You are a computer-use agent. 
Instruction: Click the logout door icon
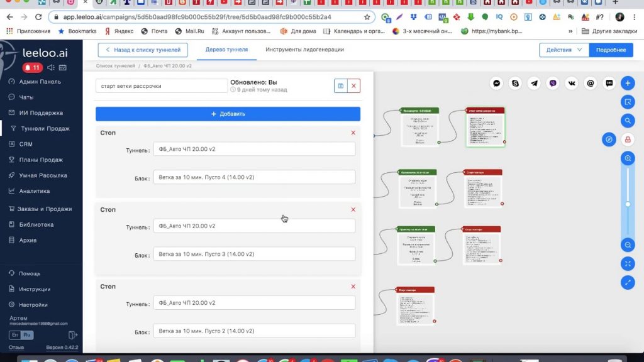click(72, 335)
